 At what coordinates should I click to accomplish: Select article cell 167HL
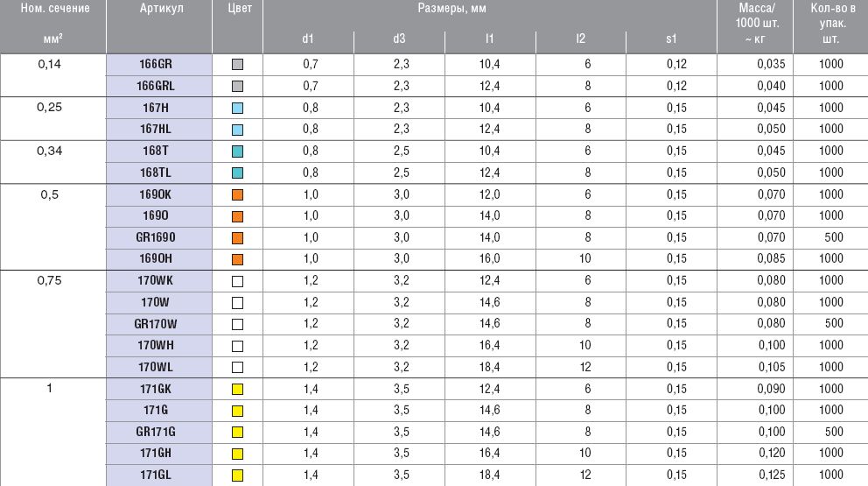coord(158,129)
